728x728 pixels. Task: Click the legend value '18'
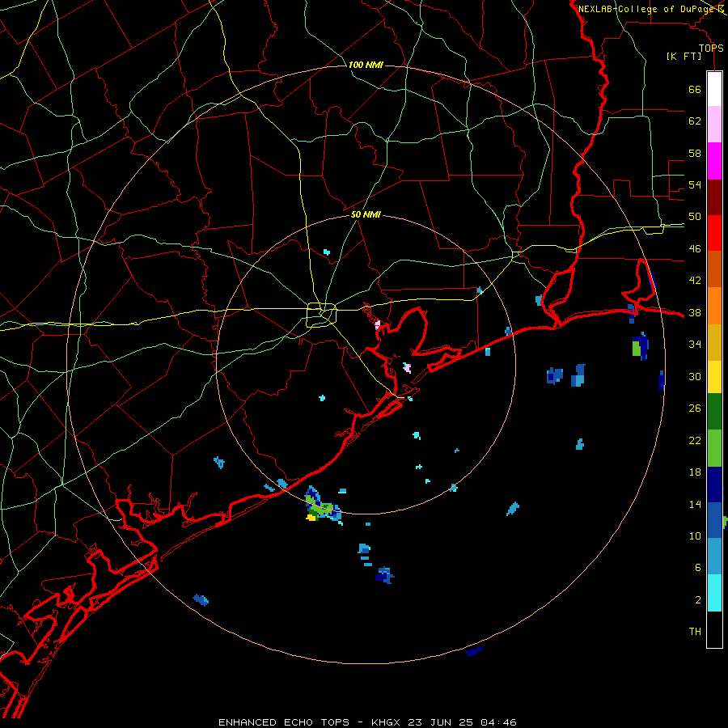pos(695,472)
